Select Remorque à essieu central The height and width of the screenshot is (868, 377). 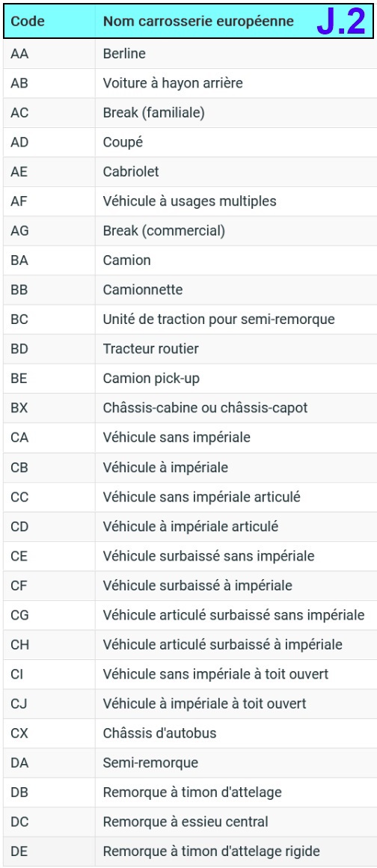186,822
